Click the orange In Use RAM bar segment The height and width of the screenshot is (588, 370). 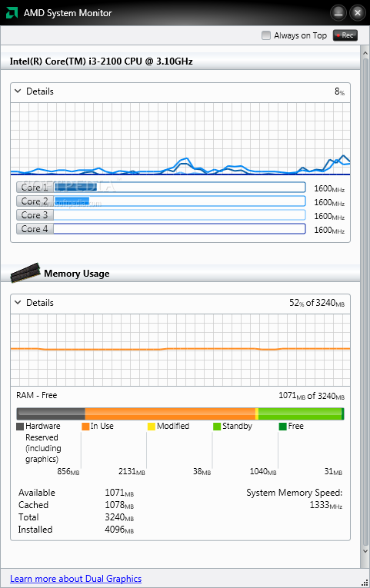click(170, 414)
